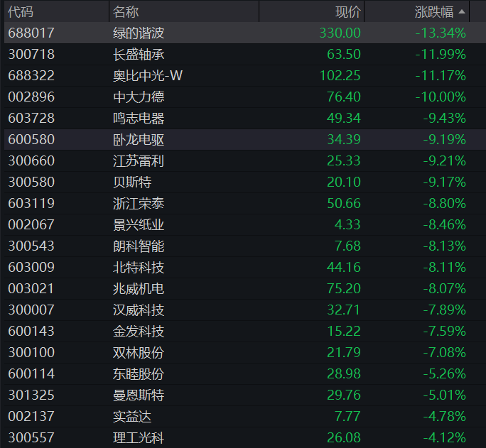Select the 绿的谐波 stock name
The height and width of the screenshot is (448, 486).
pyautogui.click(x=139, y=33)
